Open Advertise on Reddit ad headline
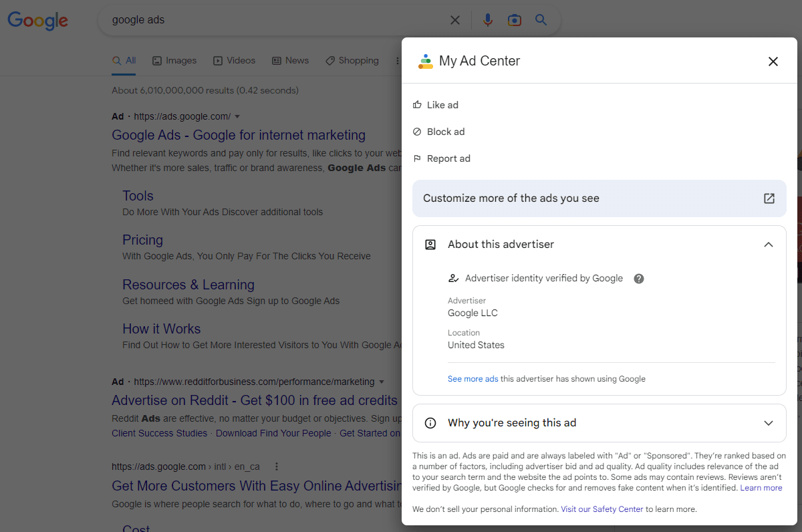This screenshot has width=802, height=532. (x=255, y=400)
